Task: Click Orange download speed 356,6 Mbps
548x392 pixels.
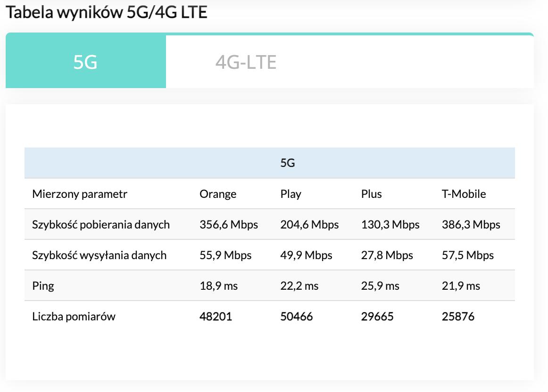Action: [x=229, y=224]
